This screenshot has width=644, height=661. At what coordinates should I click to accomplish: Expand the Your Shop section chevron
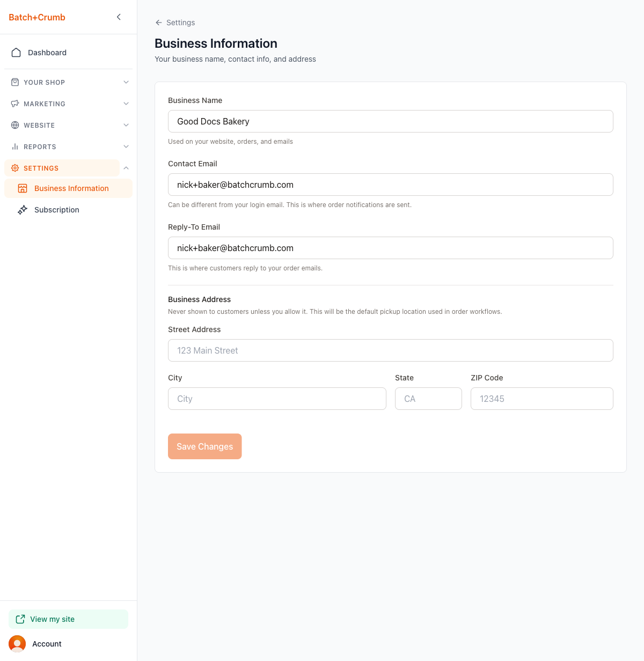(x=126, y=82)
